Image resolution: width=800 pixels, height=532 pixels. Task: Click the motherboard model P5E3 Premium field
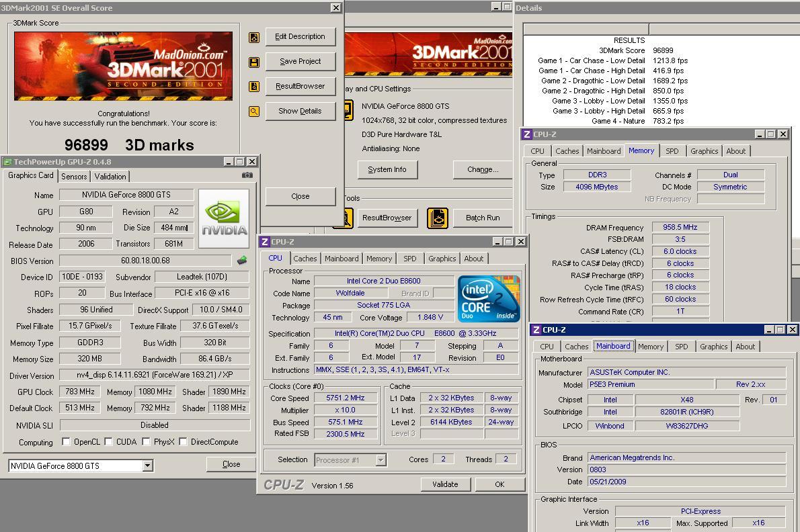coord(651,384)
